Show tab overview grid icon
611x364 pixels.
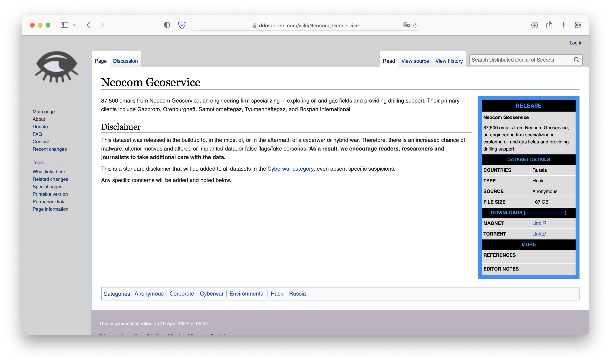pyautogui.click(x=578, y=25)
